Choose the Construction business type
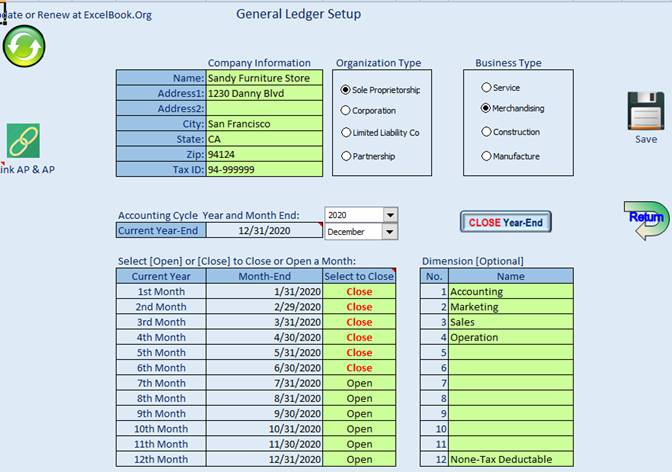Screen dimensions: 672x472 pos(487,132)
